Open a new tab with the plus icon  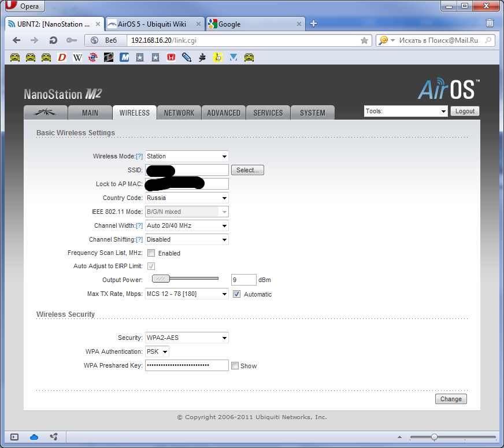tap(313, 24)
